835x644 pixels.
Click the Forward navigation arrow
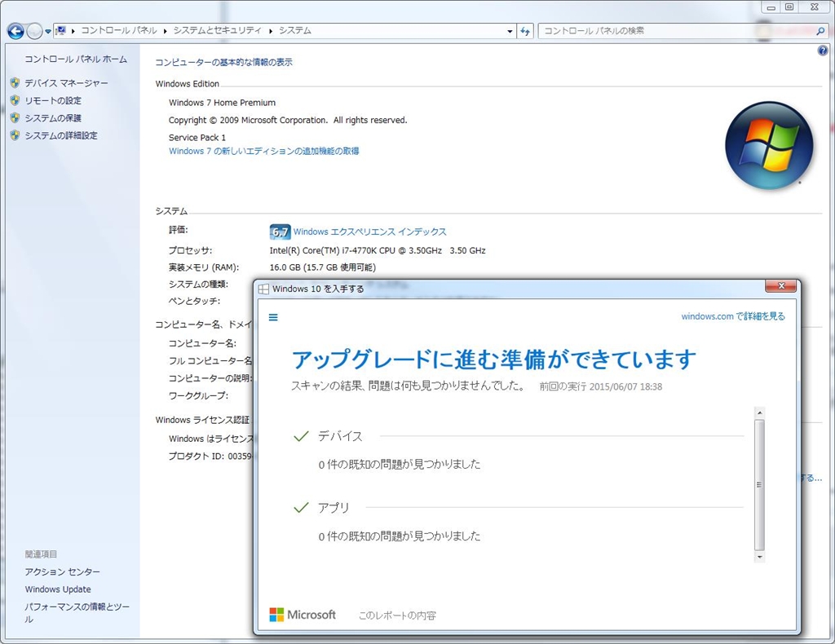pyautogui.click(x=34, y=32)
